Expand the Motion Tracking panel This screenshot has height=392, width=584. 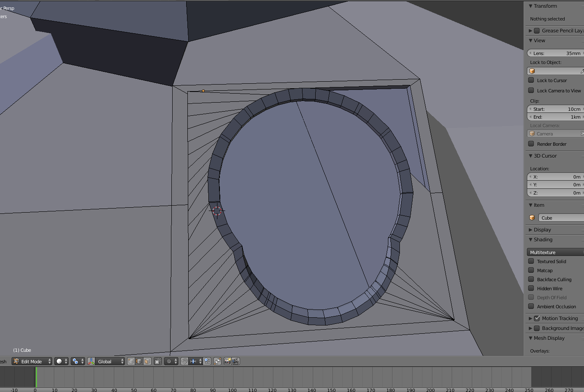tap(531, 318)
